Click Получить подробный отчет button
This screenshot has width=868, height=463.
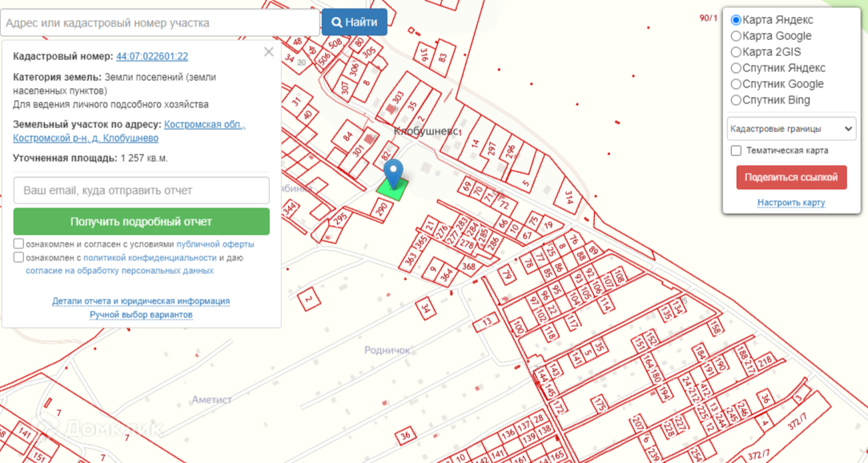pyautogui.click(x=141, y=222)
